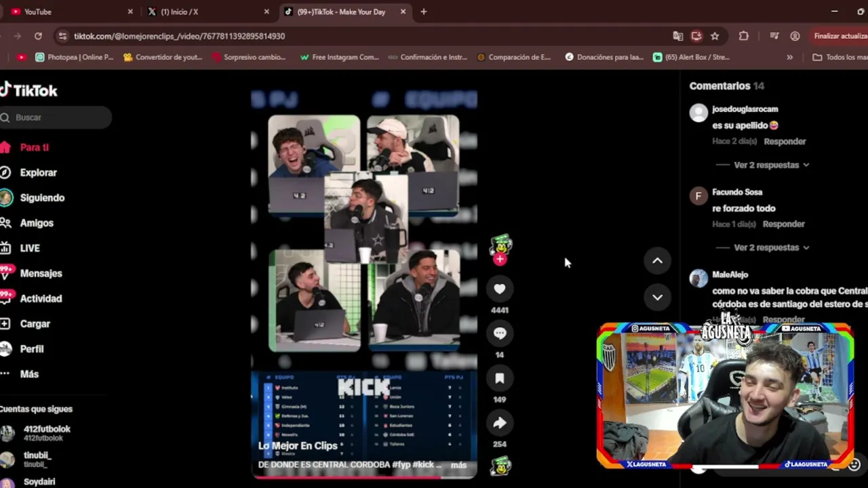This screenshot has width=868, height=488.
Task: Follow the creator with the red plus badge
Action: [x=500, y=260]
